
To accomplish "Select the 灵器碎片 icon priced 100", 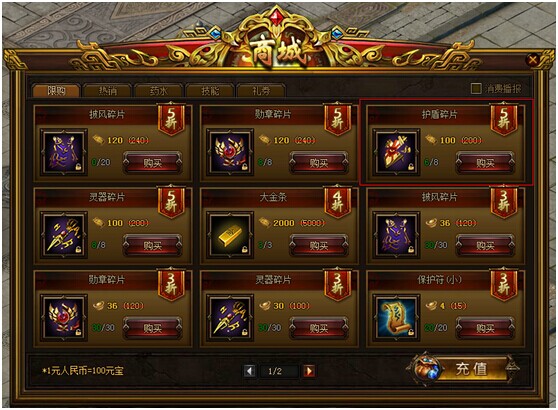I will pyautogui.click(x=64, y=235).
